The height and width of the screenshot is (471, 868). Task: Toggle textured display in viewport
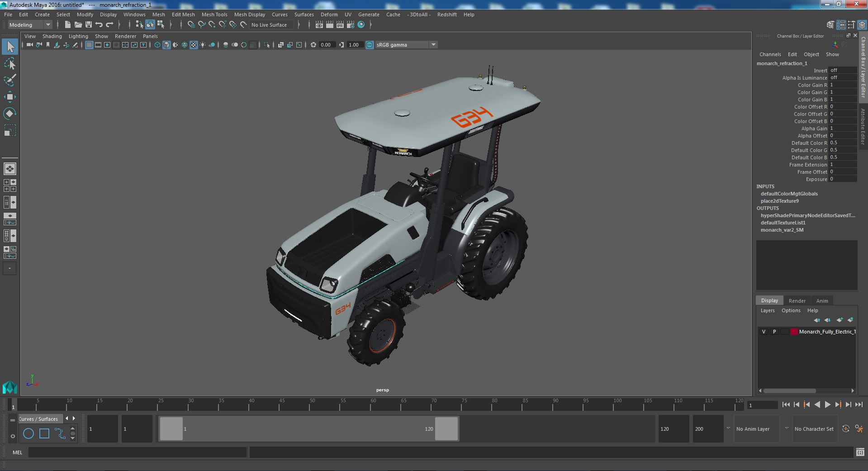(x=194, y=45)
